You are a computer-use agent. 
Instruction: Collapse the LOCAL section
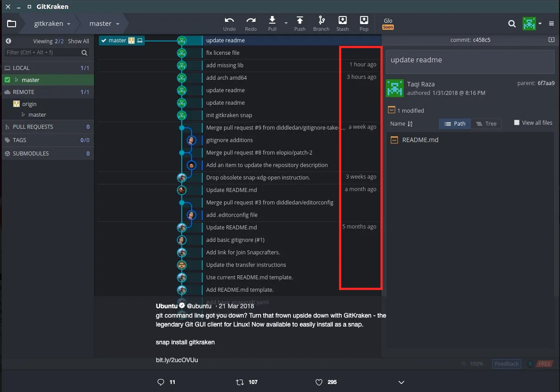[x=48, y=68]
